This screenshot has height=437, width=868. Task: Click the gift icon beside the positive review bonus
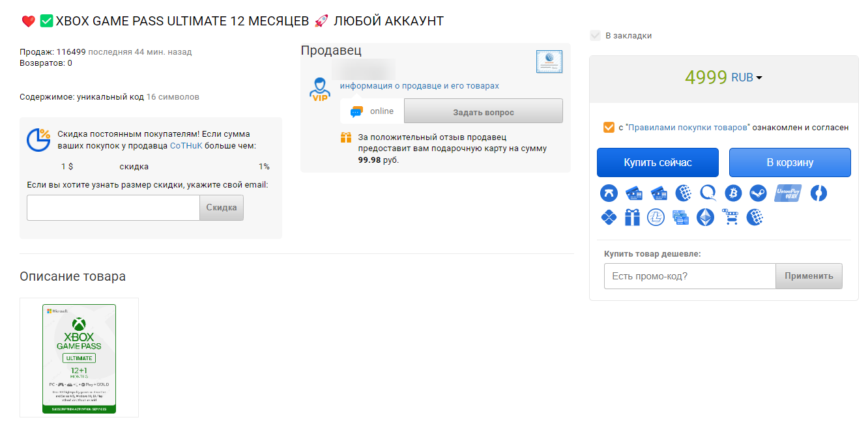click(x=346, y=137)
